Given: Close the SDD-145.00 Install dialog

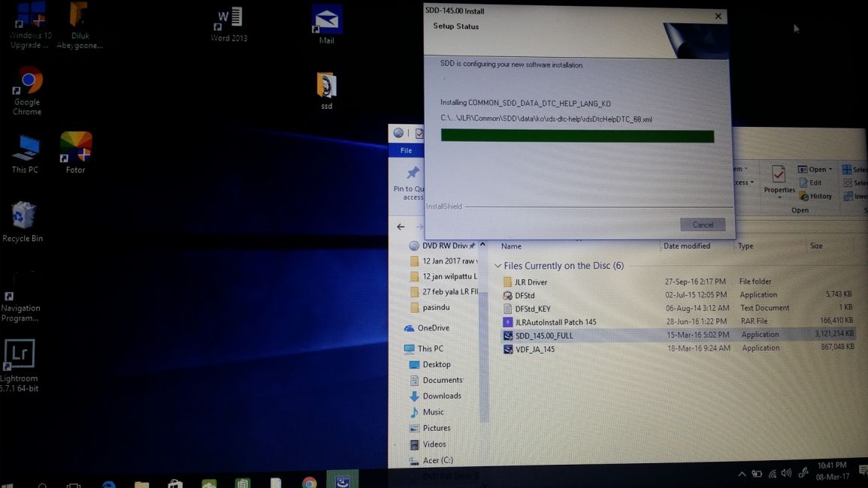Looking at the screenshot, I should (718, 16).
